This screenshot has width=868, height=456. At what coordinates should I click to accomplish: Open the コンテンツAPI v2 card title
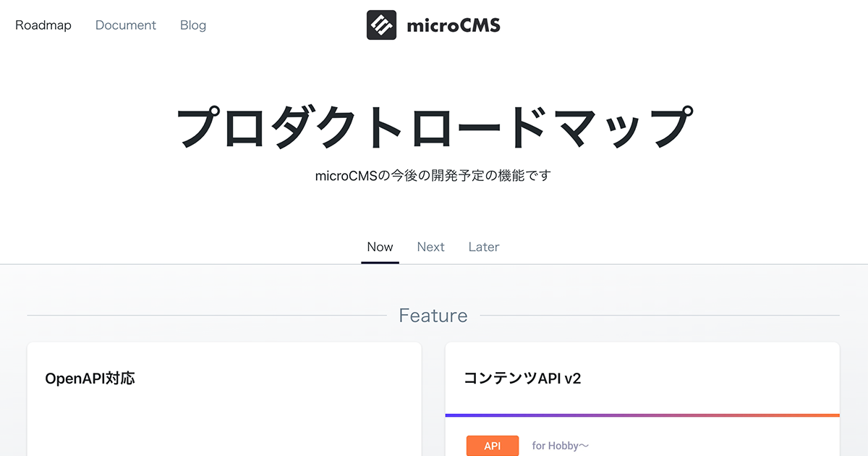[522, 379]
